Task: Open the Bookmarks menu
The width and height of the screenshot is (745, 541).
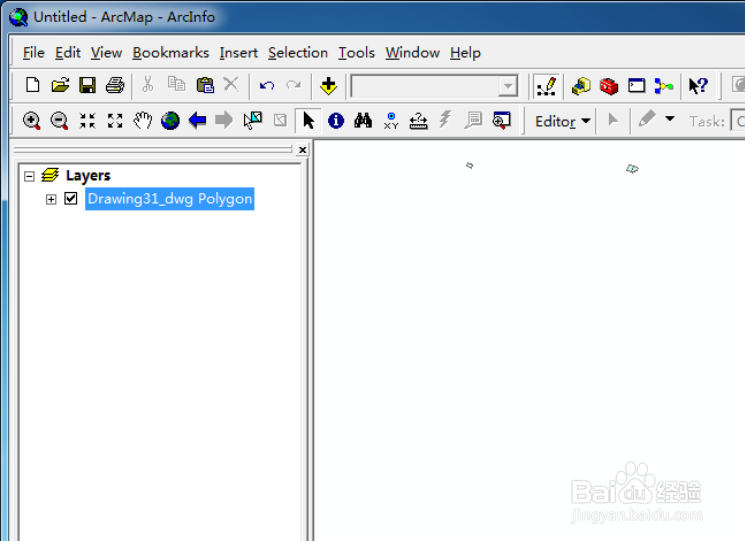Action: coord(171,53)
